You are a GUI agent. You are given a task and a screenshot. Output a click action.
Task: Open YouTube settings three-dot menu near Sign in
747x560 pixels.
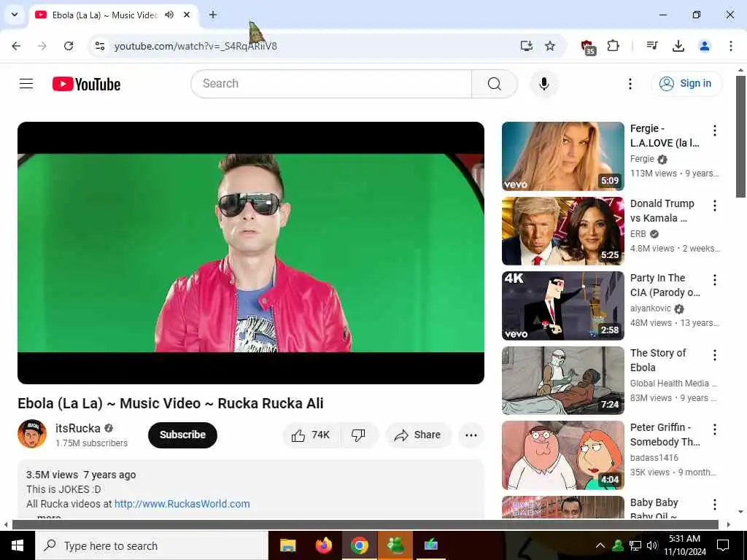630,84
